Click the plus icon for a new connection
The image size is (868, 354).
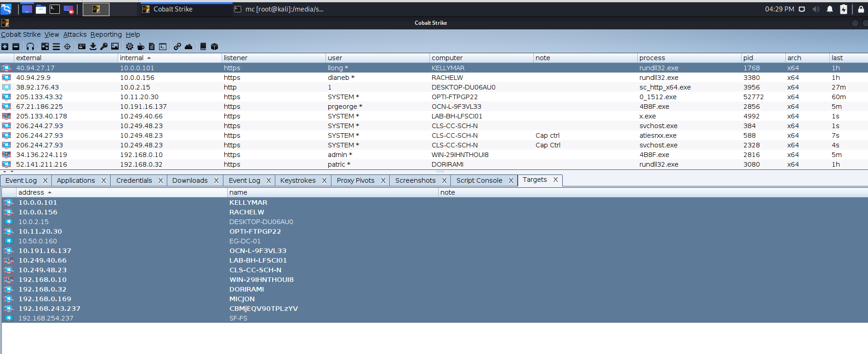[x=5, y=46]
